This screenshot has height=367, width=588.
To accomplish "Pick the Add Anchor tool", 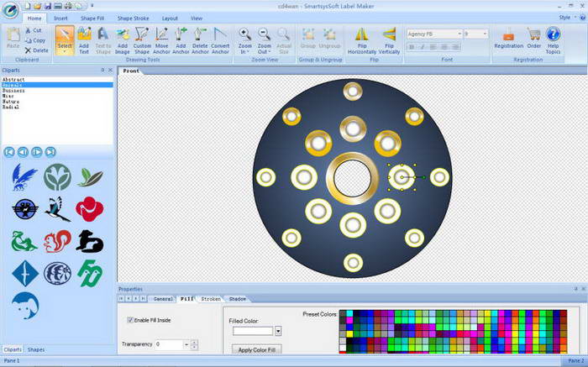I will [181, 40].
